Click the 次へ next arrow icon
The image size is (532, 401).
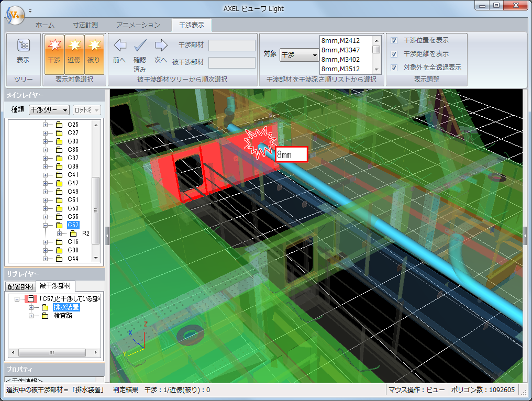click(x=161, y=46)
